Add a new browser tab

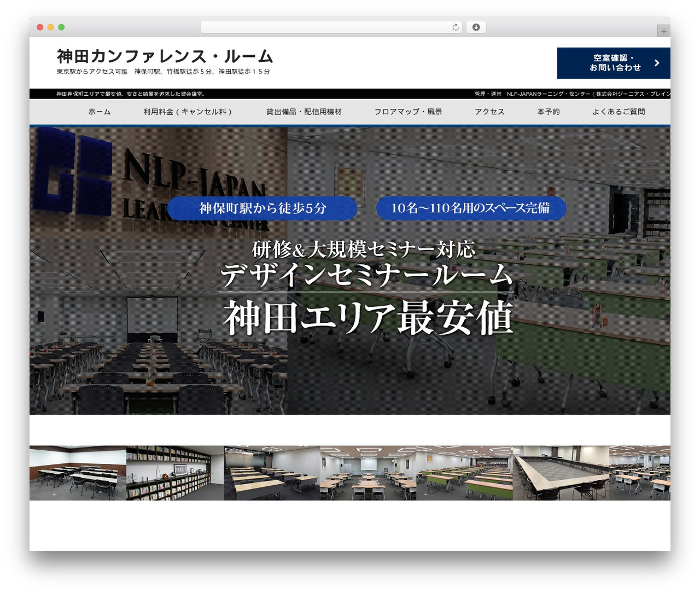(664, 31)
